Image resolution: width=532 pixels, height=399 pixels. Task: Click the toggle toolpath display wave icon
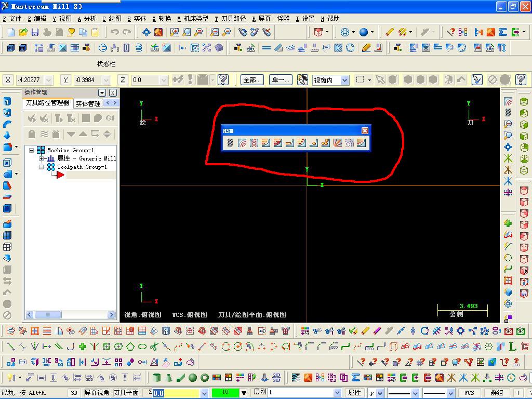pyautogui.click(x=44, y=134)
